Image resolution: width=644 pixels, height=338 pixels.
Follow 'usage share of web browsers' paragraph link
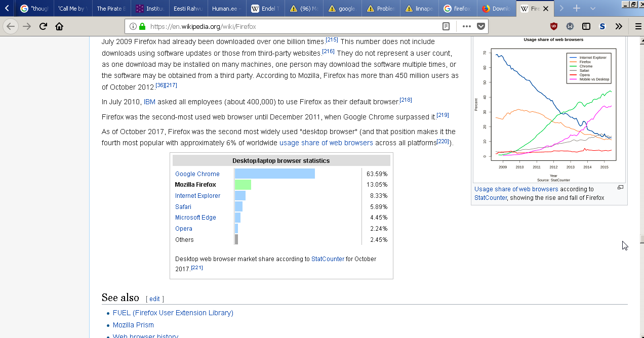(326, 143)
